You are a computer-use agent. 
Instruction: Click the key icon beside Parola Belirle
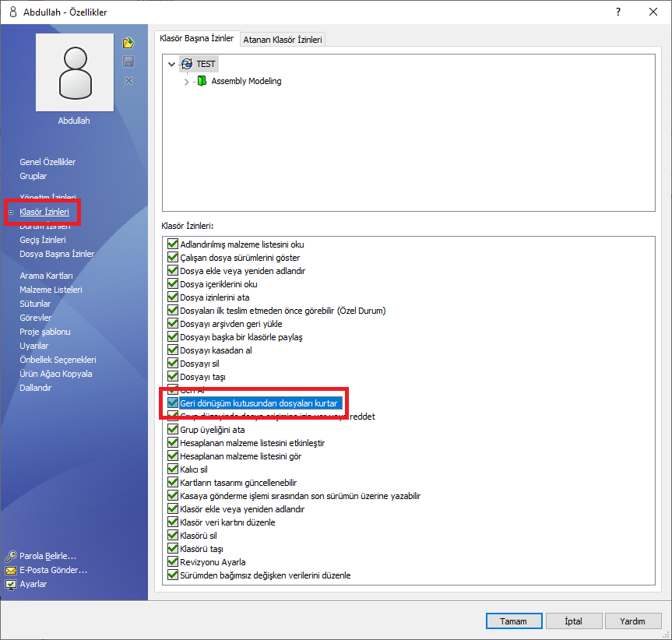pos(11,556)
